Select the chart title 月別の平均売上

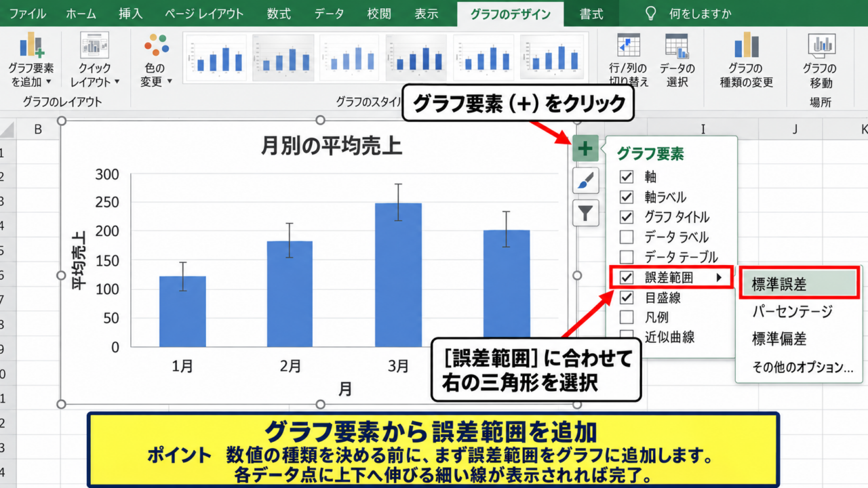coord(331,146)
